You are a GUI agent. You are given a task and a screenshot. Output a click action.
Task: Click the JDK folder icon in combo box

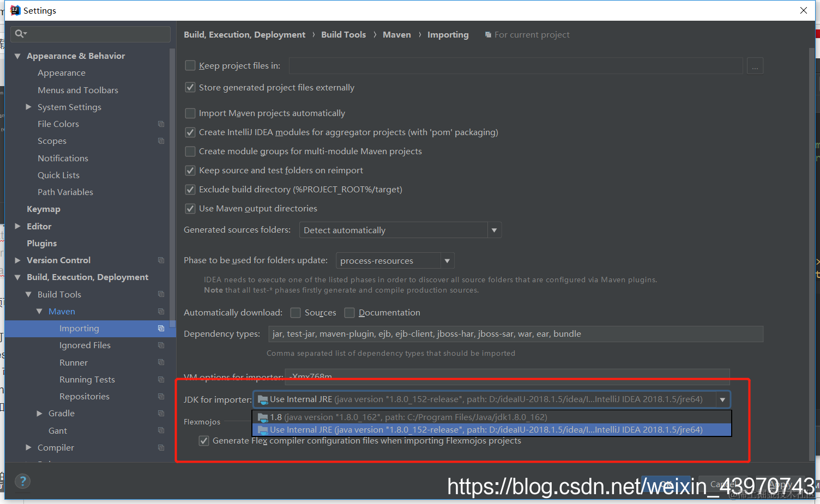(x=263, y=399)
